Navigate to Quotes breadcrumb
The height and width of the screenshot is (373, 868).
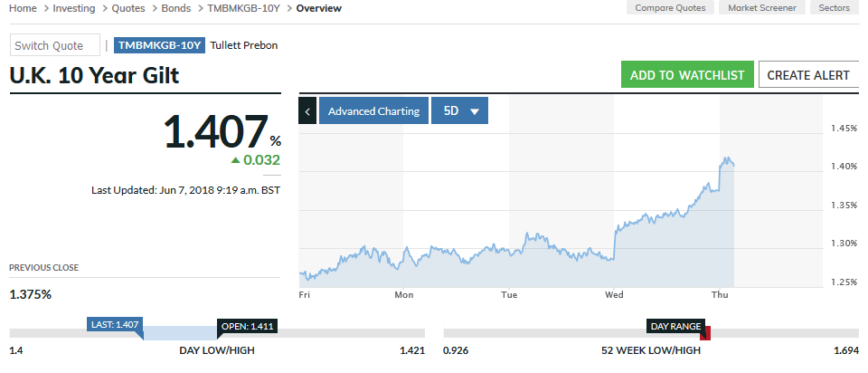(x=128, y=8)
